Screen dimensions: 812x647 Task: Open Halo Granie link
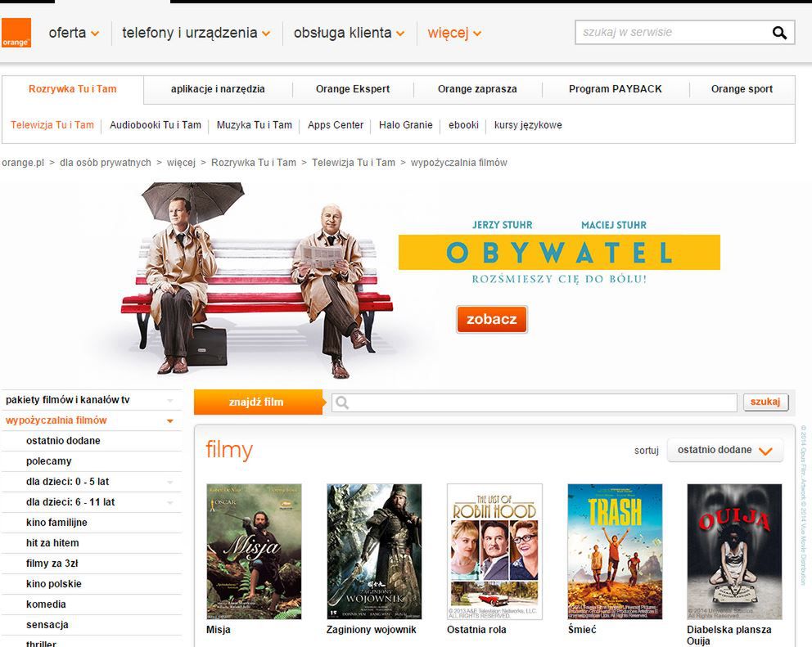[405, 125]
